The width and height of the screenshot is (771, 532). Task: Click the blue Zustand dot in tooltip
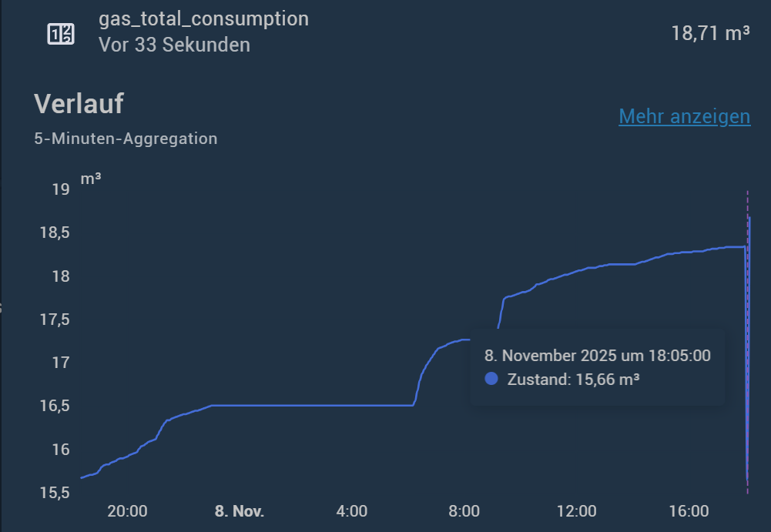coord(491,379)
